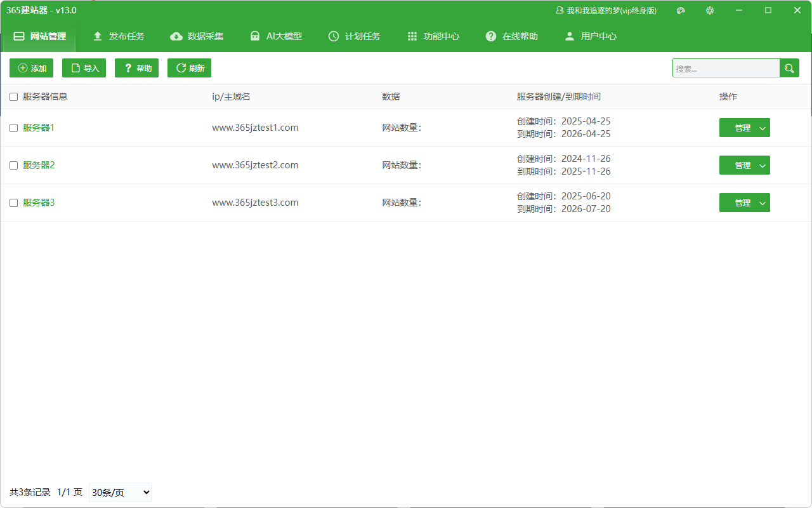Open the 在线帮助 tab
The height and width of the screenshot is (508, 812).
512,36
